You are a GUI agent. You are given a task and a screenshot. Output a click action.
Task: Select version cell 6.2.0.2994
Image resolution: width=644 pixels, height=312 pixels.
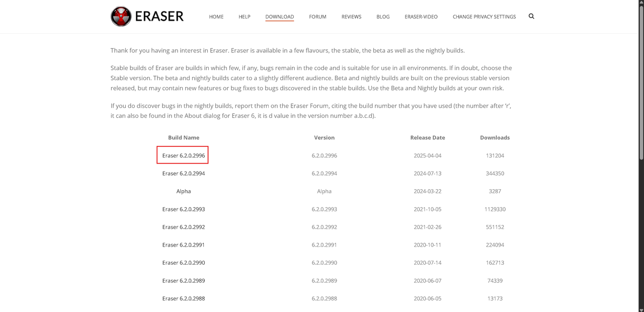coord(325,173)
